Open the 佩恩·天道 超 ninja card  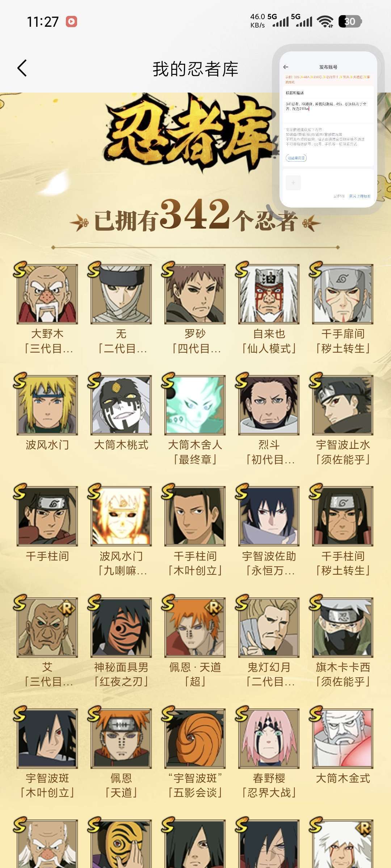pyautogui.click(x=195, y=627)
